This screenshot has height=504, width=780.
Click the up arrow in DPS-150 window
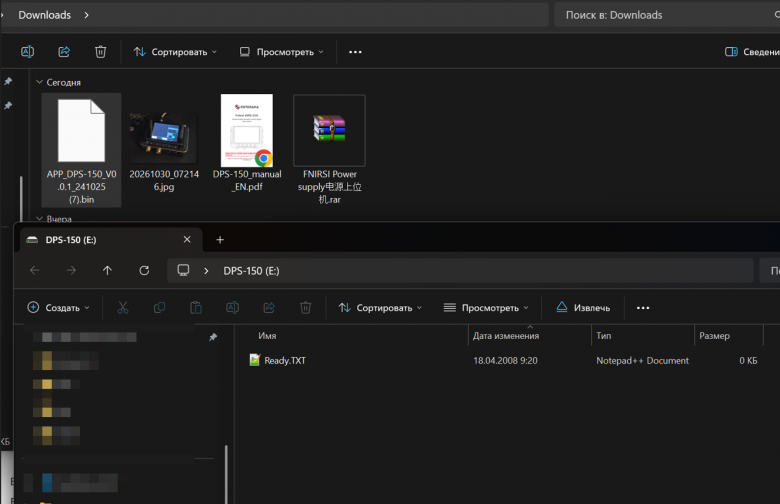pyautogui.click(x=107, y=271)
